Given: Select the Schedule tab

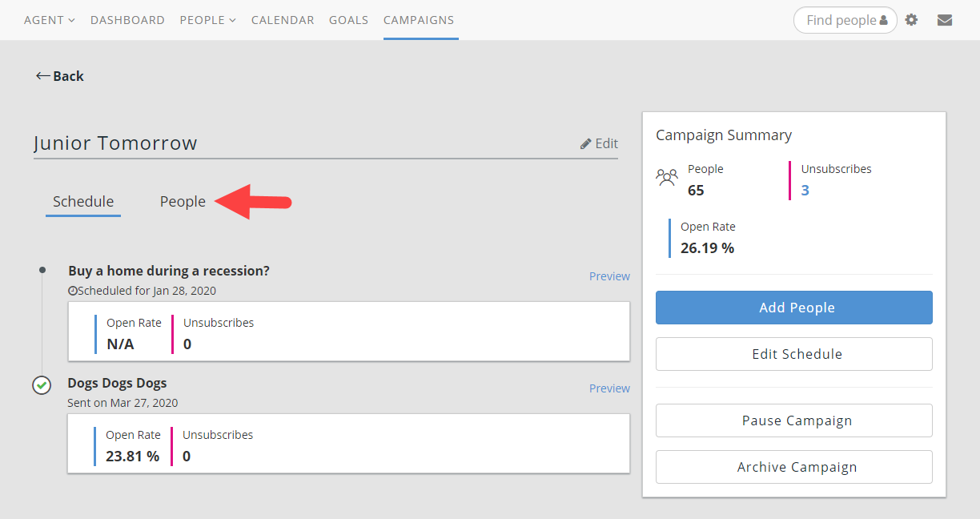Looking at the screenshot, I should [x=83, y=202].
